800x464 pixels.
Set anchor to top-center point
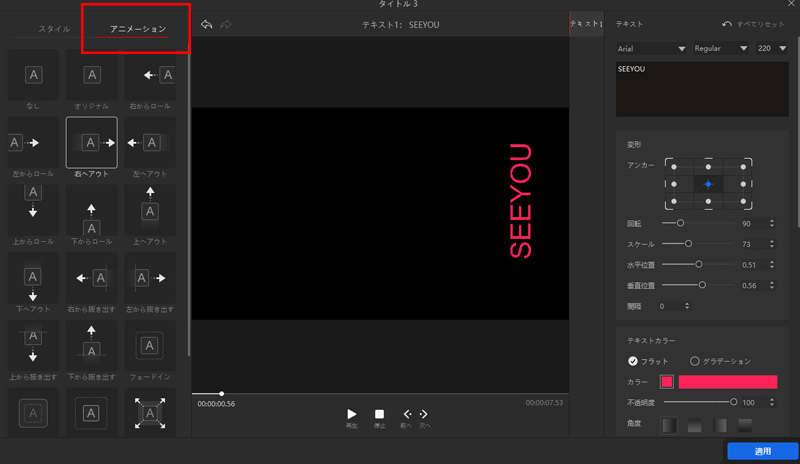pos(708,167)
